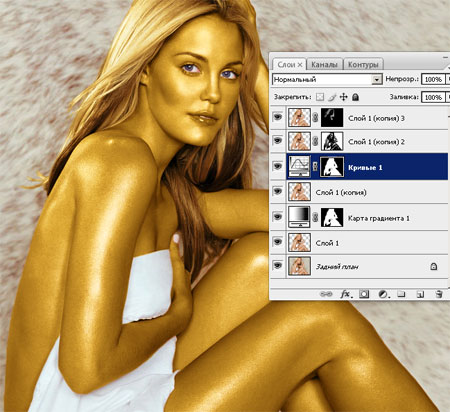
Task: Select the Слой 1 (копия) 3 image thumbnail
Action: click(x=299, y=117)
